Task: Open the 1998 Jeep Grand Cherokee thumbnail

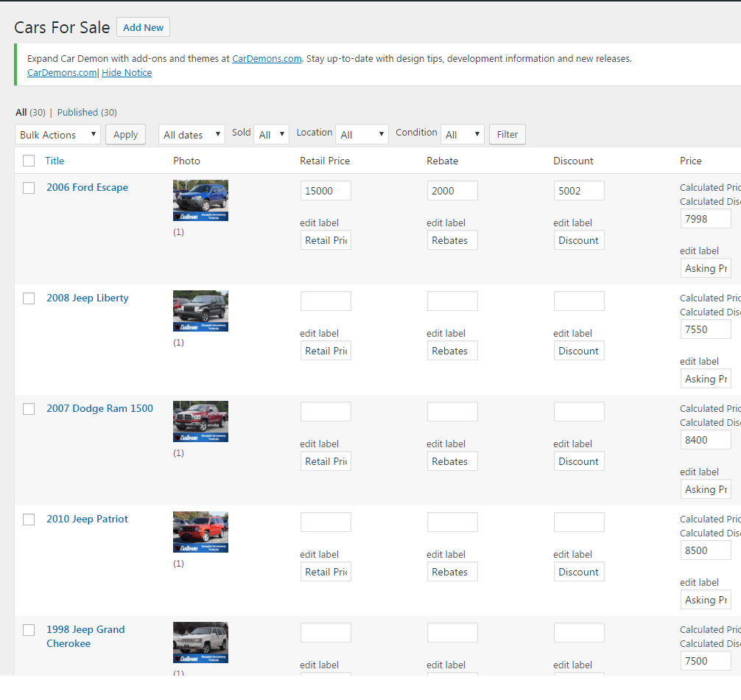Action: point(200,643)
